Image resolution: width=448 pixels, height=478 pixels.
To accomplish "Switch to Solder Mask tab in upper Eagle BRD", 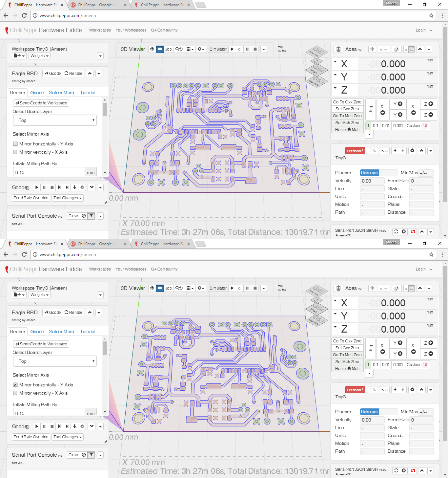I will coord(62,93).
